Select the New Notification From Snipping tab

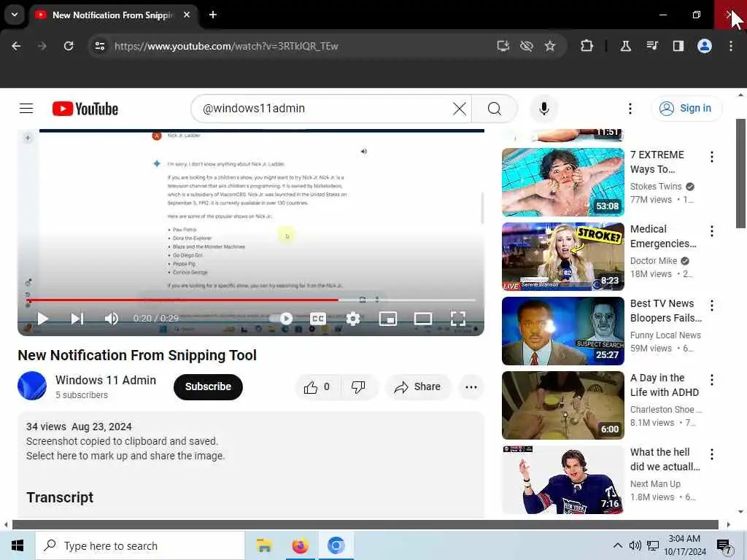[113, 15]
